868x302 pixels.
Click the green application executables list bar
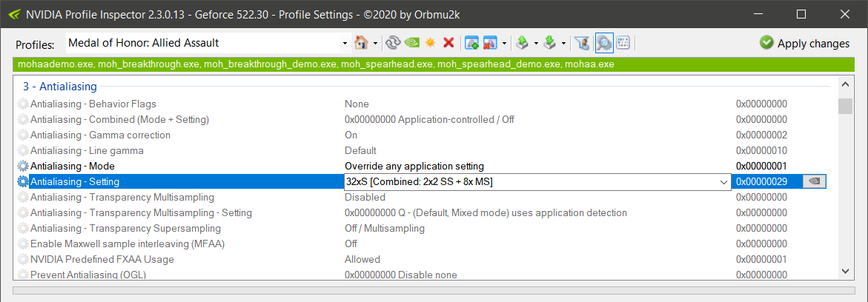(434, 64)
